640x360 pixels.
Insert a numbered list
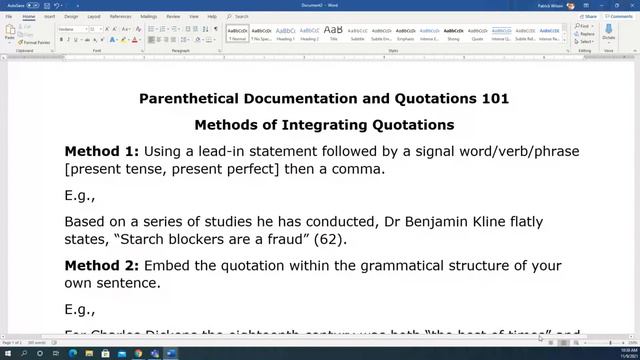163,29
